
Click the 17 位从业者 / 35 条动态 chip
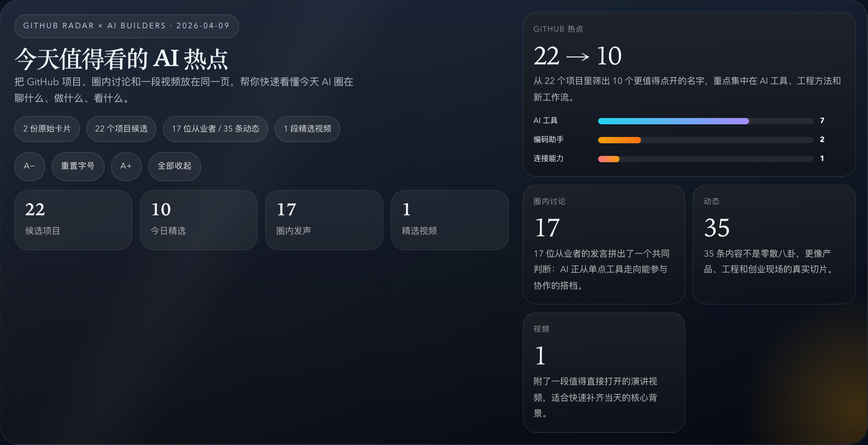pos(215,129)
